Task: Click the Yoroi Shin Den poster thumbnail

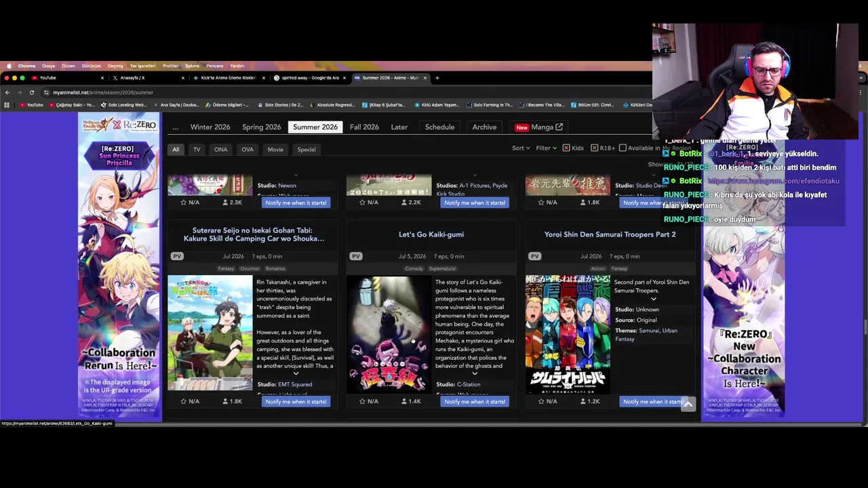Action: [568, 333]
